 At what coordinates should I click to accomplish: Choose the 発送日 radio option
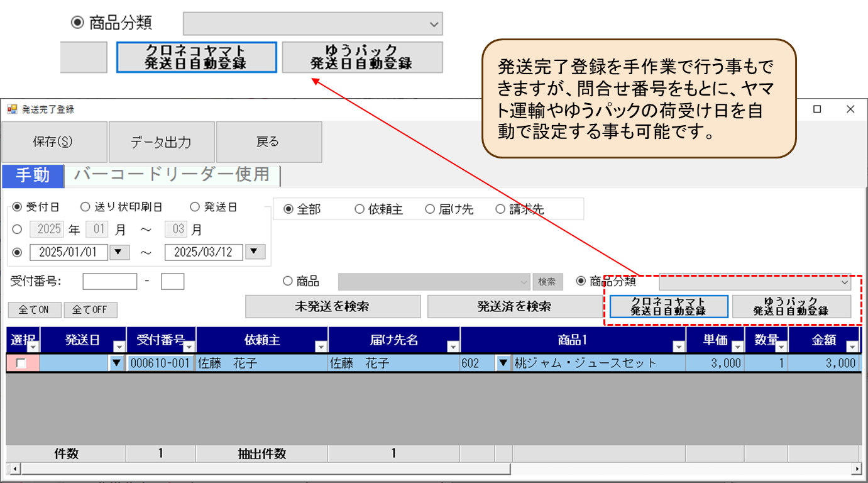(x=195, y=207)
